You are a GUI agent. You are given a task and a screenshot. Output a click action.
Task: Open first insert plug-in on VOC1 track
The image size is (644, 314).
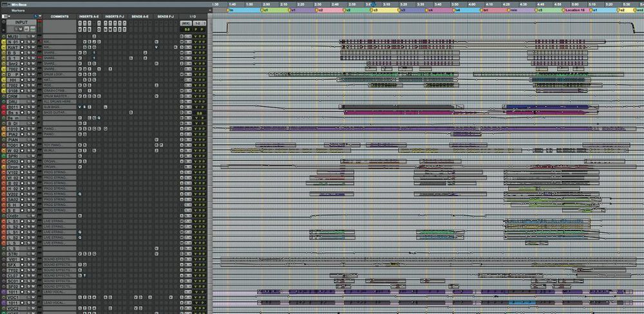click(80, 297)
